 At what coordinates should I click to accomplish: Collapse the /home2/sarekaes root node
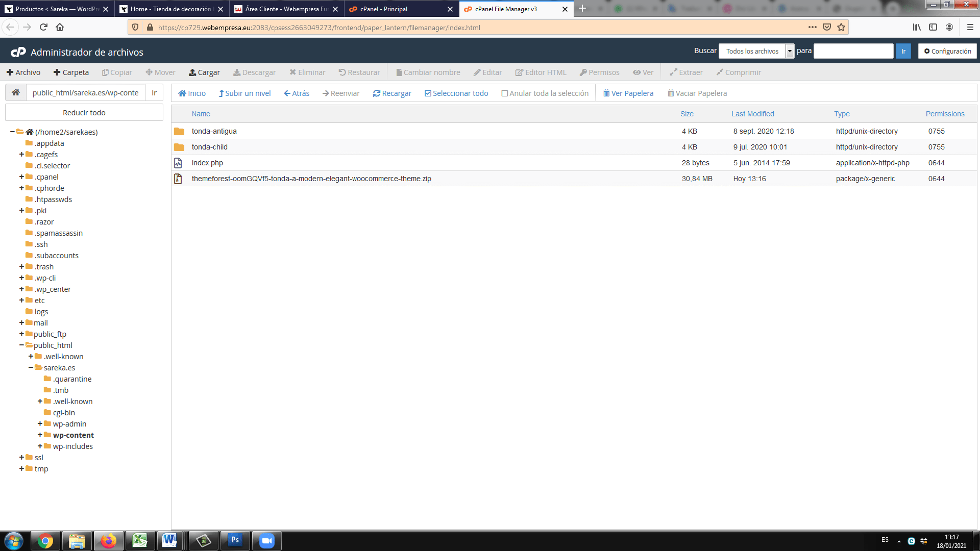tap(12, 132)
